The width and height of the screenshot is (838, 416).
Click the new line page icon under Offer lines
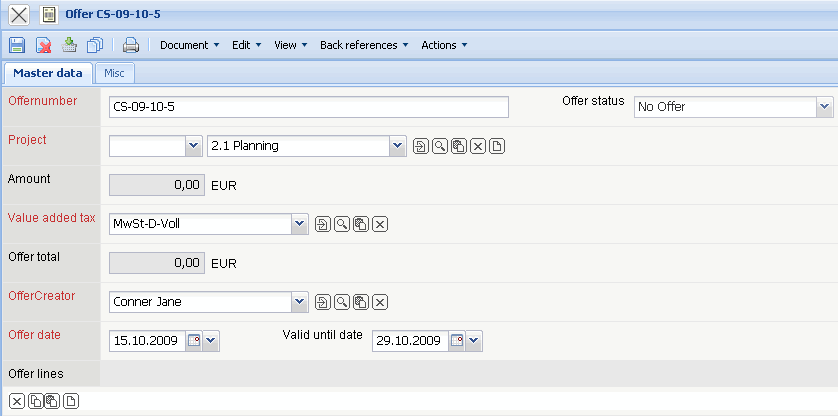(x=71, y=402)
